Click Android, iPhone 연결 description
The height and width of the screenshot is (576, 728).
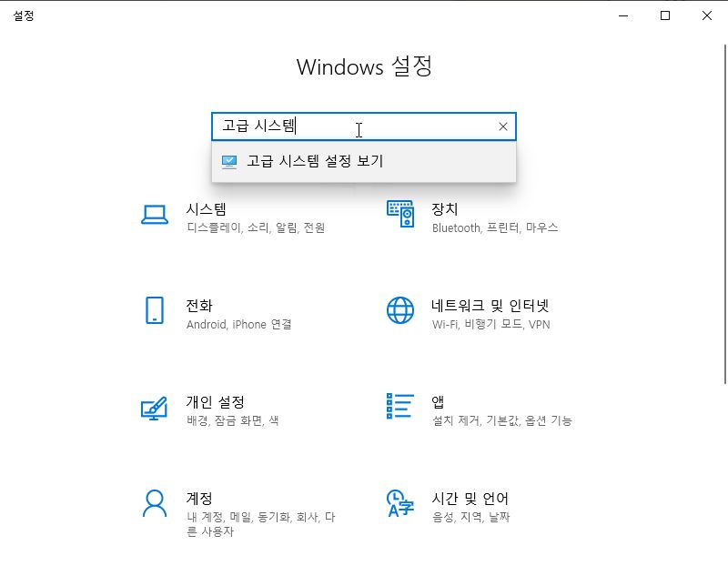click(x=239, y=324)
